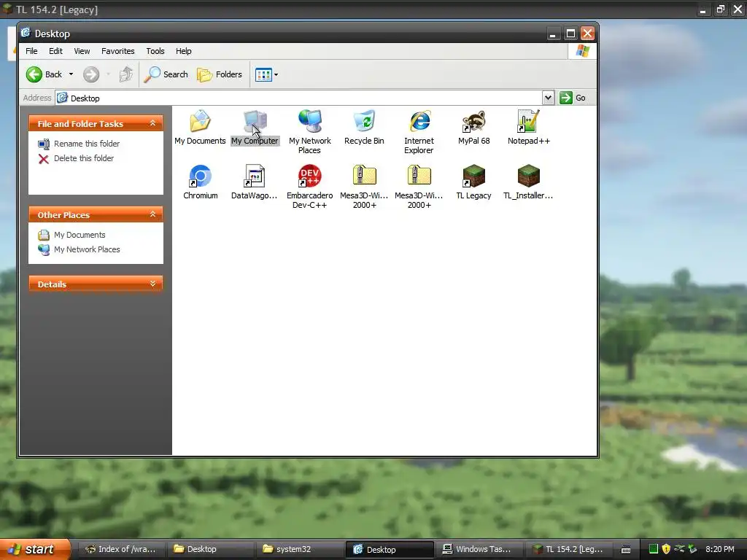Open the Back history dropdown arrow

pos(71,74)
